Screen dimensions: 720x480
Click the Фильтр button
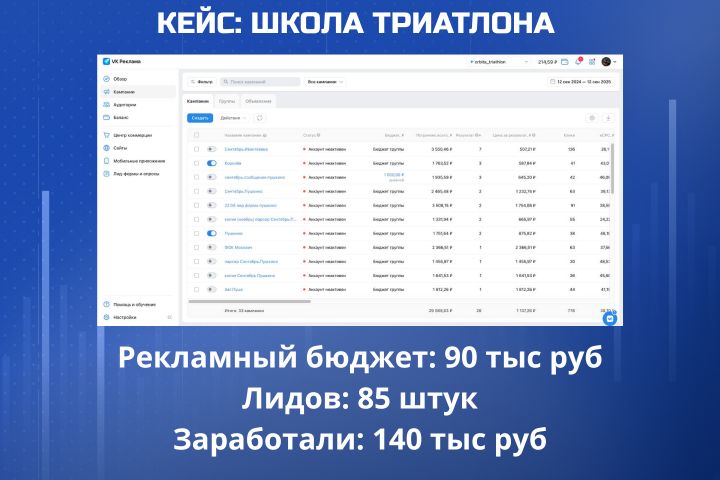tap(202, 82)
